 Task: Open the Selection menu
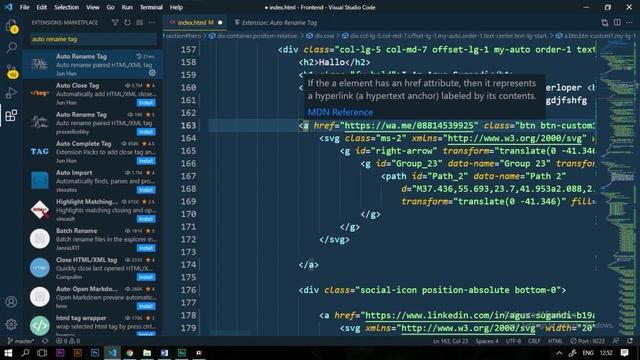click(67, 7)
